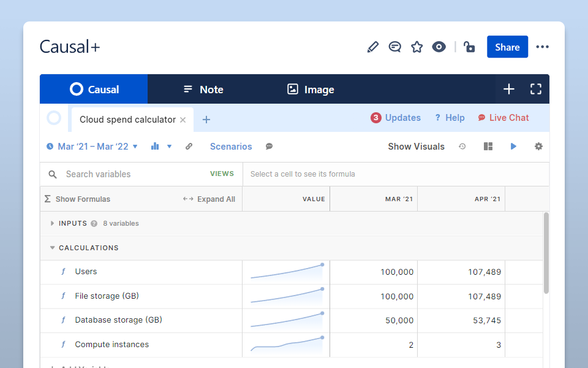Click the formula bar field

click(396, 174)
